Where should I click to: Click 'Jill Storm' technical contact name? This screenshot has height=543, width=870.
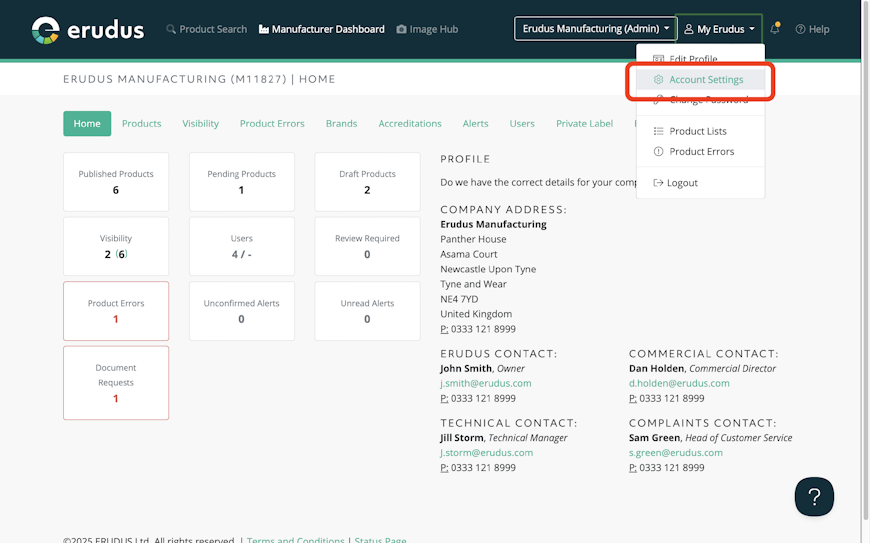point(462,438)
